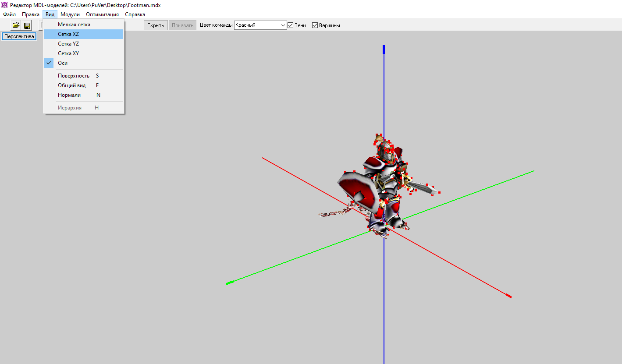Choose Общий вид in the menu
The image size is (622, 364).
[x=83, y=85]
